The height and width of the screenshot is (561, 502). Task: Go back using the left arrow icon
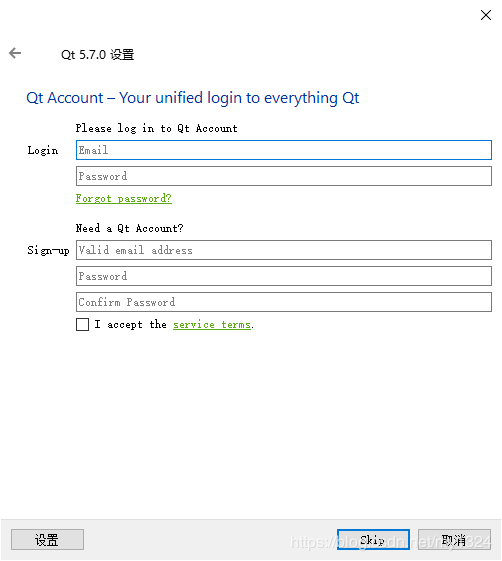coord(15,53)
